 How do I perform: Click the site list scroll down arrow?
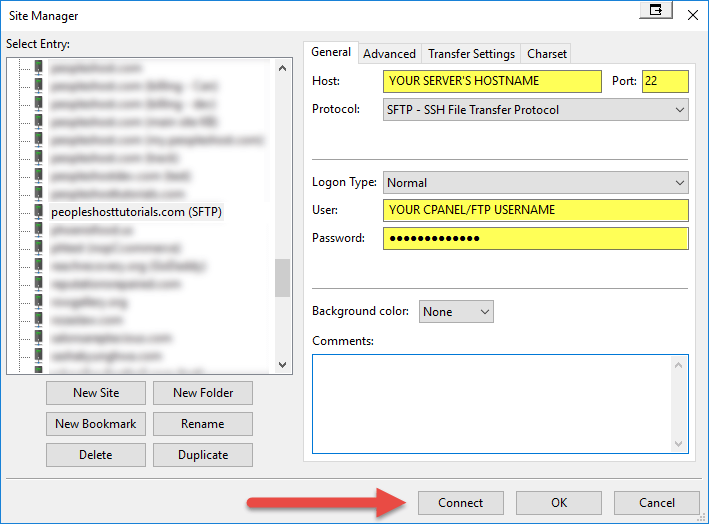click(282, 365)
